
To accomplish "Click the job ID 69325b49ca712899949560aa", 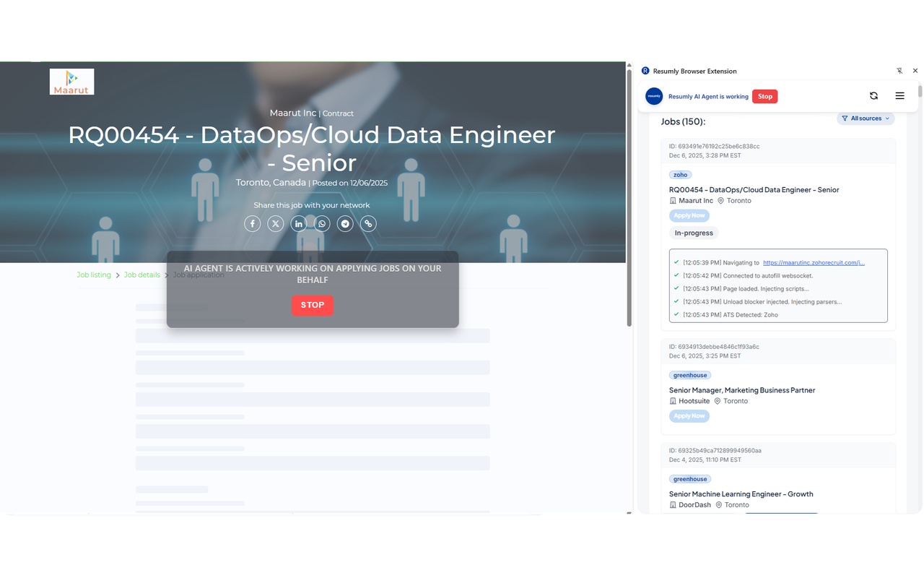I will [x=715, y=451].
